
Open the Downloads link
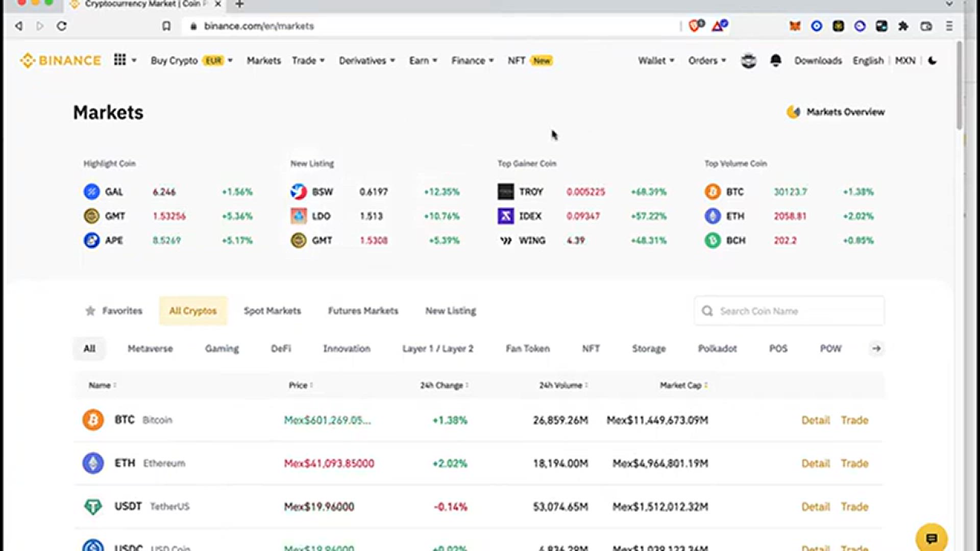point(818,61)
